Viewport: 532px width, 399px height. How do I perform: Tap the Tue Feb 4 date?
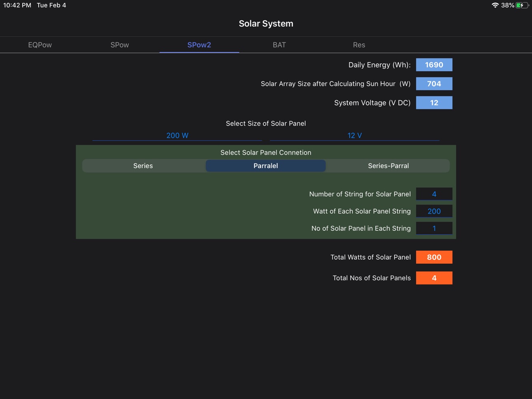coord(52,5)
